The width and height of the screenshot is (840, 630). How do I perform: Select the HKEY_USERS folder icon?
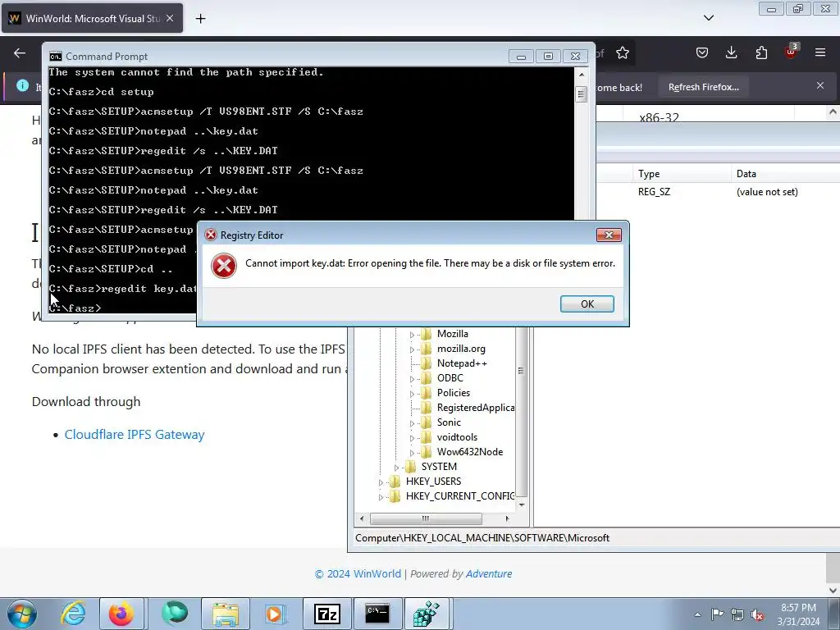coord(395,481)
